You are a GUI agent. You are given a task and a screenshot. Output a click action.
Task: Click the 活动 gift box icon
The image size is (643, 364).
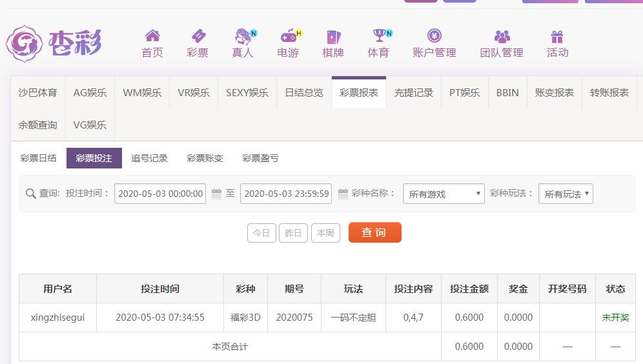(557, 36)
